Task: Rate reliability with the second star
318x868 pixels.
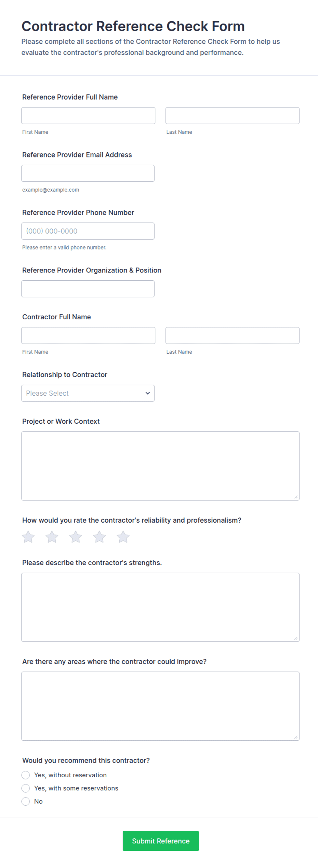Action: click(52, 537)
